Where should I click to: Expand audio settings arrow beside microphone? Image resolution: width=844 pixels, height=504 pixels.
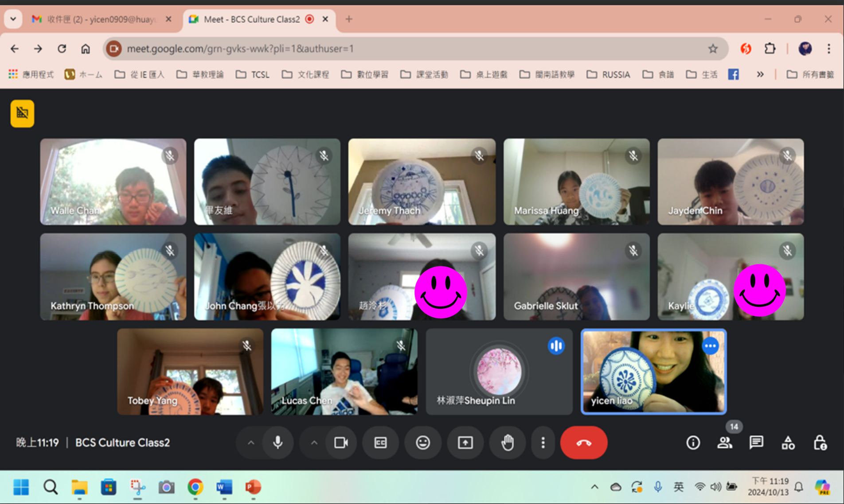point(251,442)
